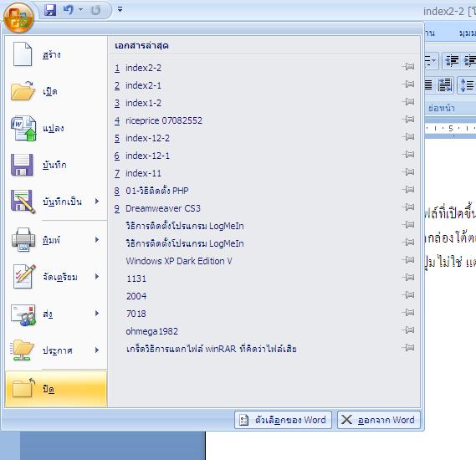Open a file via the folder (เปิด) icon
Image resolution: width=476 pixels, height=460 pixels.
(x=23, y=90)
